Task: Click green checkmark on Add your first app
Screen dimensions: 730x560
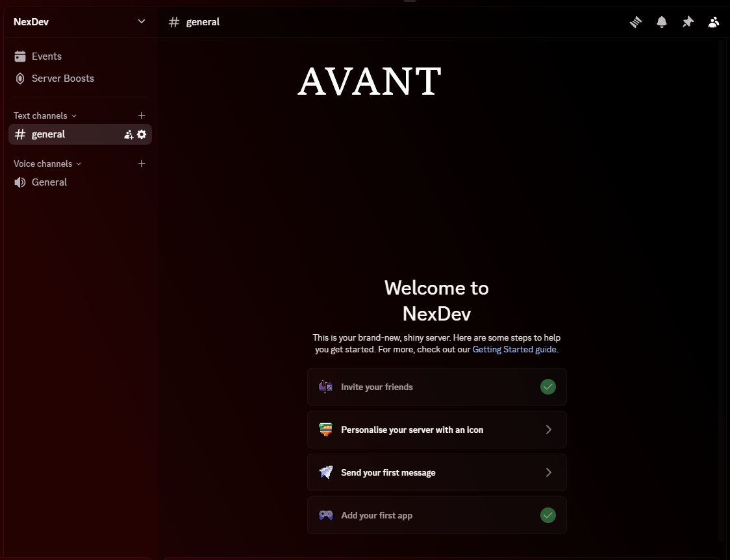Action: pos(548,515)
